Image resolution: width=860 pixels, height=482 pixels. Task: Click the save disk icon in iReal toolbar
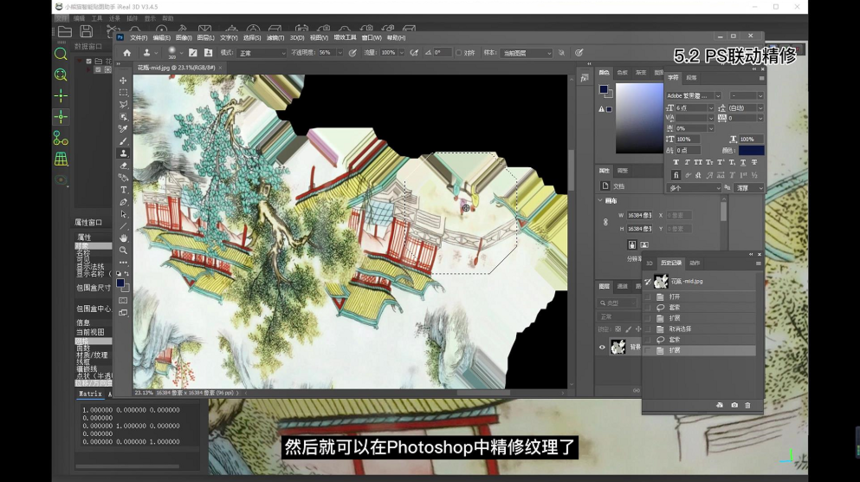[x=86, y=32]
